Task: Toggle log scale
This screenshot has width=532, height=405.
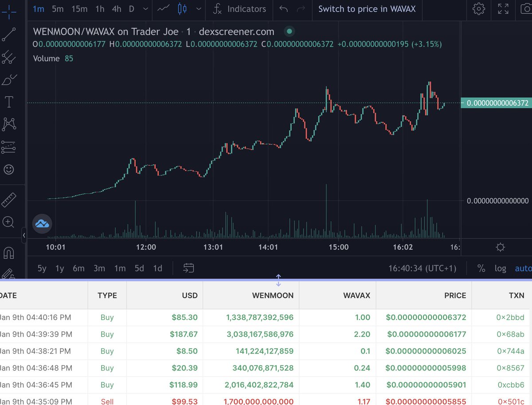Action: [x=501, y=268]
